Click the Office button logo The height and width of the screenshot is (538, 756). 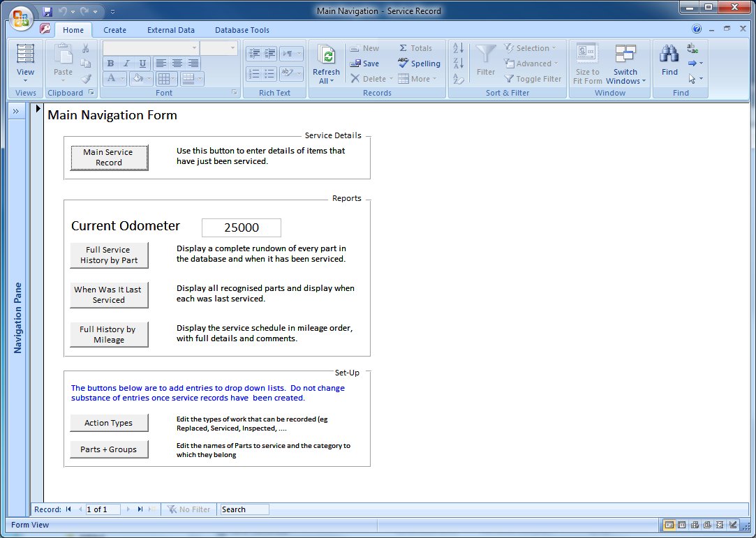click(x=21, y=18)
